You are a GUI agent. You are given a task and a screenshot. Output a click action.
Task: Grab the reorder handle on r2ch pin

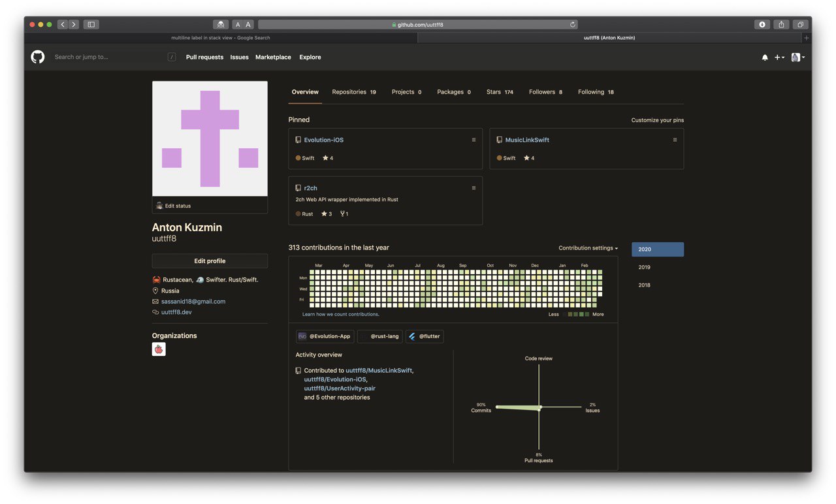click(474, 188)
